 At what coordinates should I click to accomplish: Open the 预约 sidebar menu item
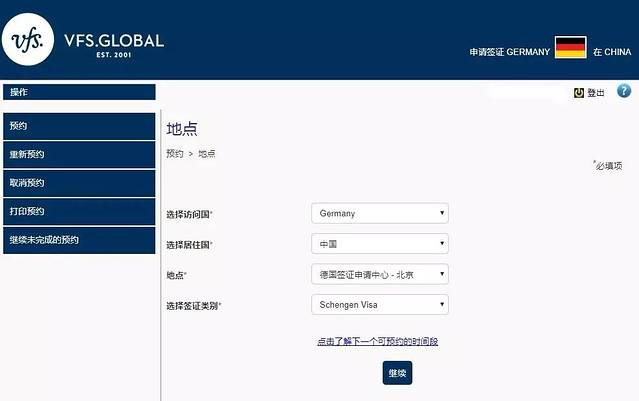[x=79, y=126]
